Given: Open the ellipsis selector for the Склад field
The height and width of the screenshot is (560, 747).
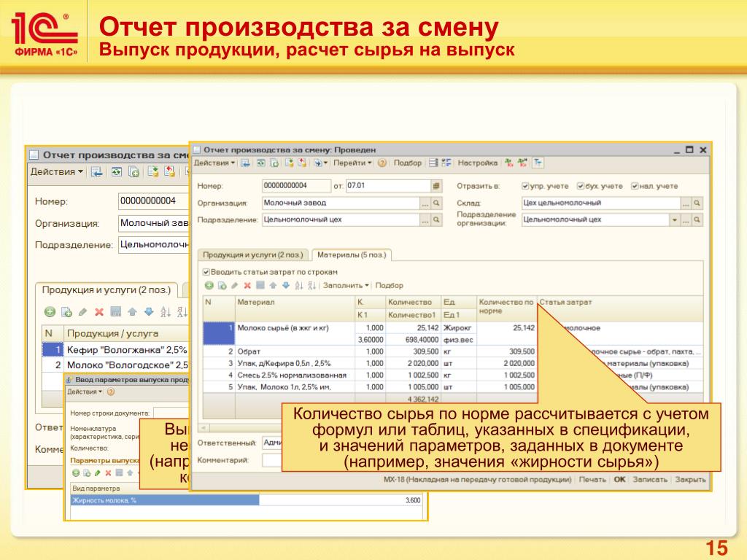Looking at the screenshot, I should pyautogui.click(x=686, y=203).
